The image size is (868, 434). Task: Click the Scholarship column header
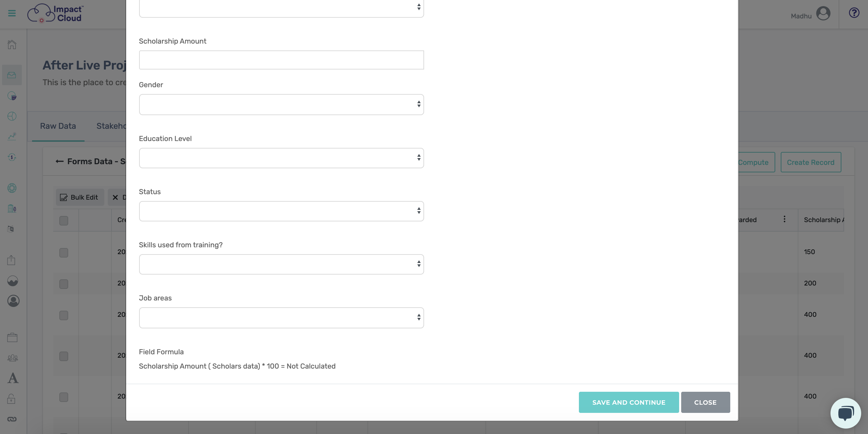pyautogui.click(x=821, y=220)
